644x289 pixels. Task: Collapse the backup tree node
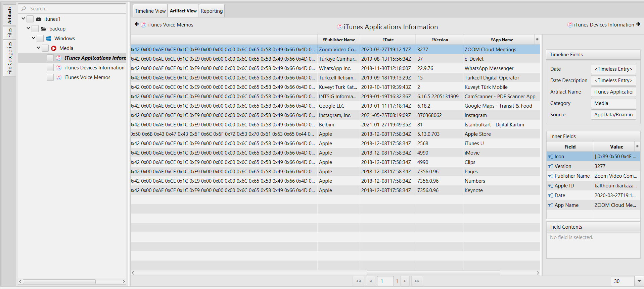28,28
